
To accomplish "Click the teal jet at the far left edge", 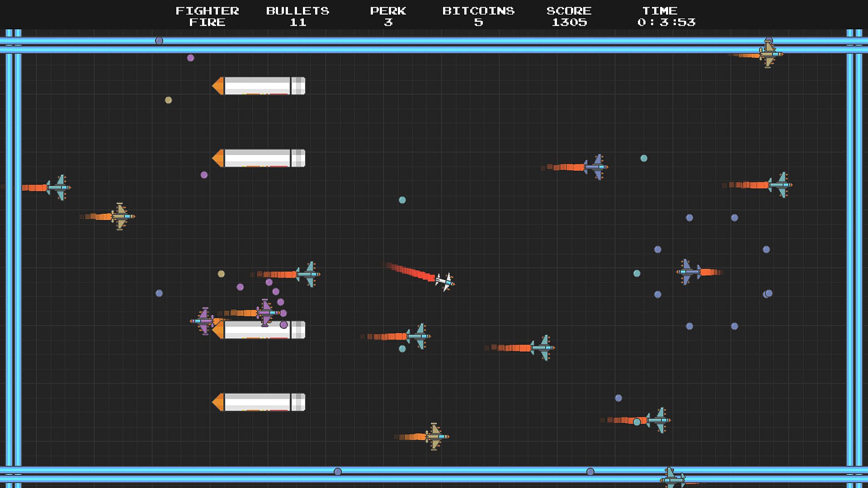I will click(x=58, y=188).
